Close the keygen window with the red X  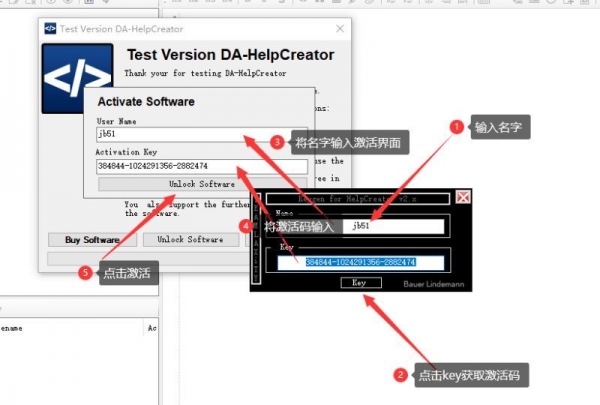coord(463,198)
